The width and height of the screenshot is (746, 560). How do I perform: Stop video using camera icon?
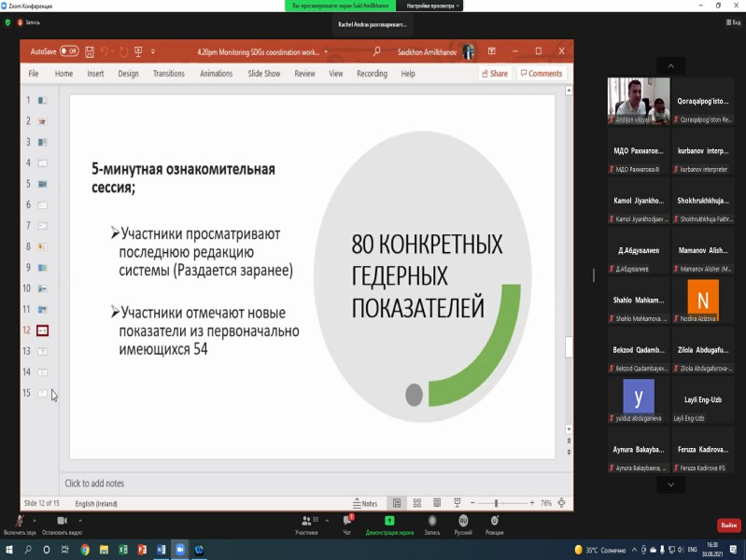click(x=62, y=522)
